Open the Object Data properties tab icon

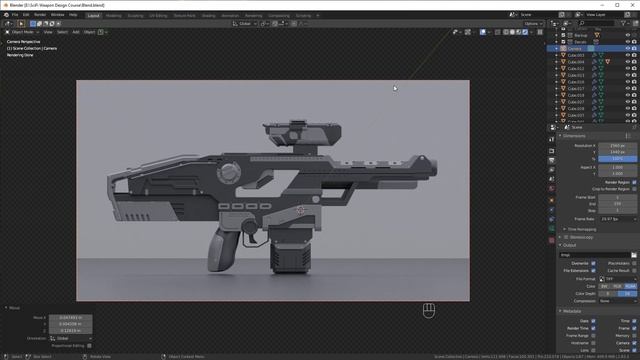tap(552, 229)
